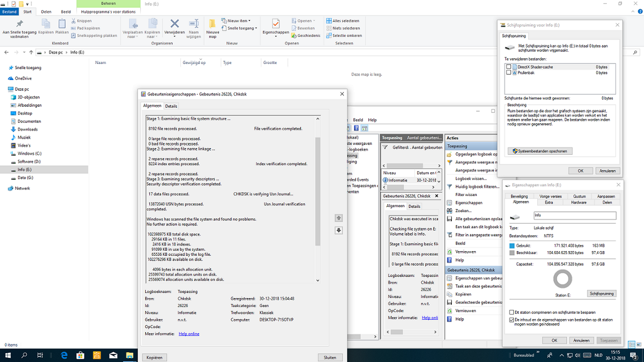Check DirectX Shader-cache checkbox
The height and width of the screenshot is (362, 644).
click(x=509, y=67)
